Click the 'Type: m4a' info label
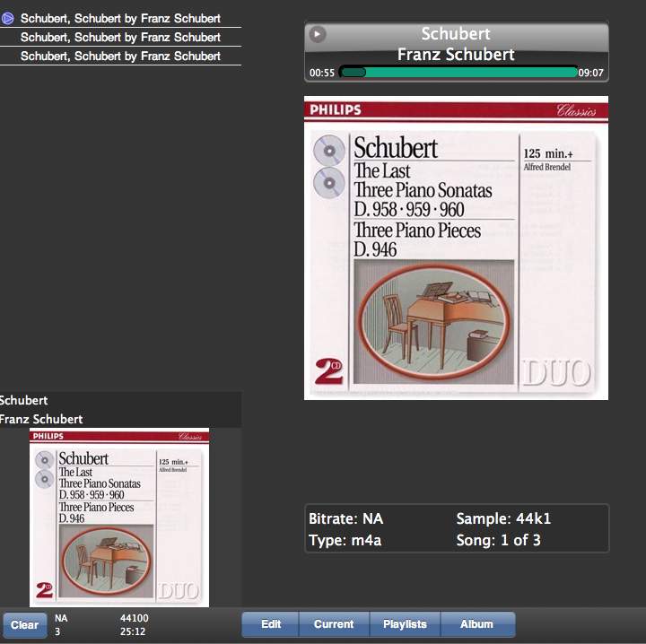The height and width of the screenshot is (644, 646). [345, 540]
